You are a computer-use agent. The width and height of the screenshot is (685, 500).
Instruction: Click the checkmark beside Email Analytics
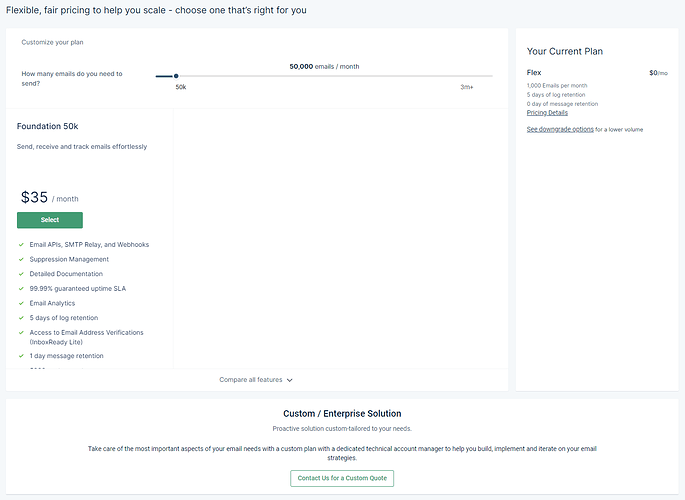(x=21, y=303)
